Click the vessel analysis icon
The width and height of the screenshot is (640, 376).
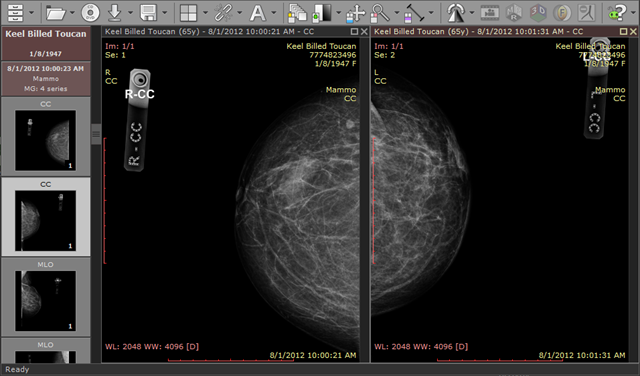click(x=587, y=13)
